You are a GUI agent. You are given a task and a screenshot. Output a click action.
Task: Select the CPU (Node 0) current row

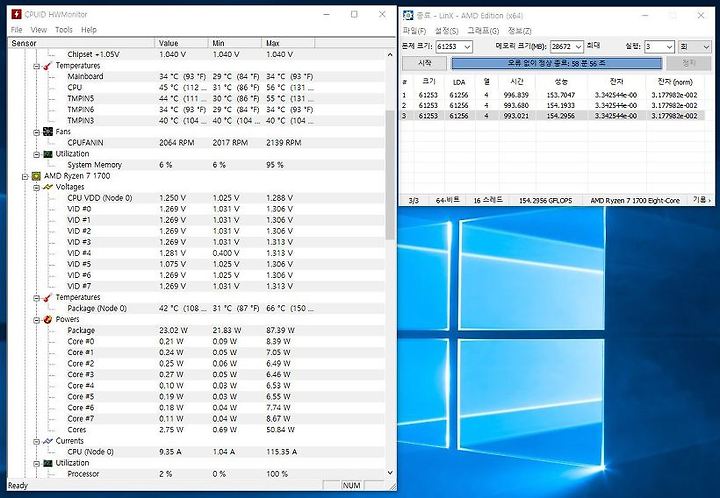[197, 452]
